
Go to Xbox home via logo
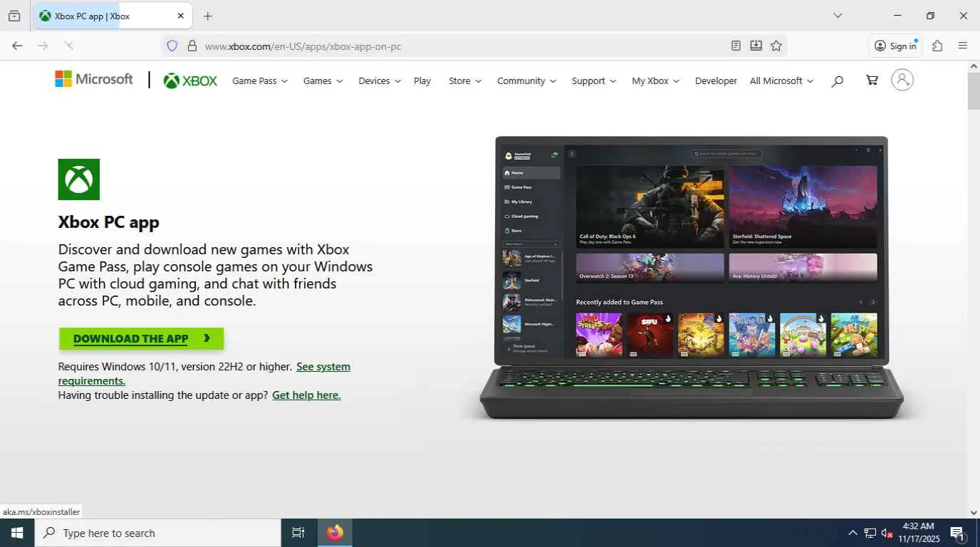click(190, 80)
